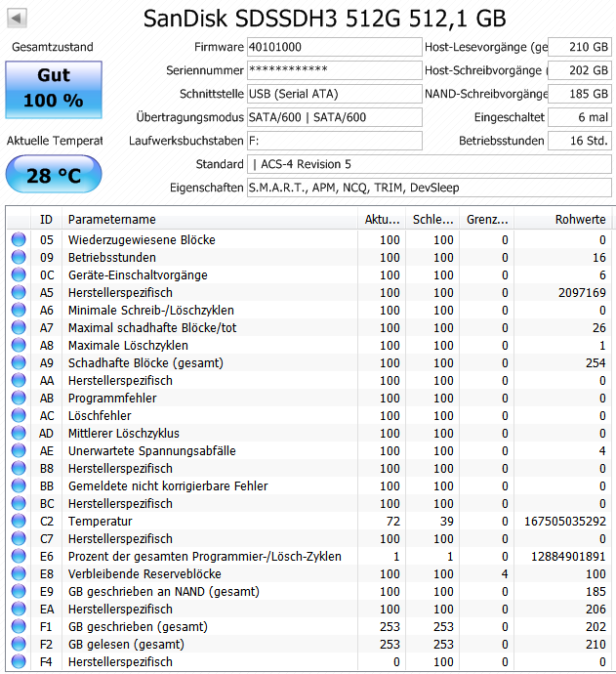Click status icon for Temperatur row C2
Image resolution: width=616 pixels, height=674 pixels.
[19, 521]
